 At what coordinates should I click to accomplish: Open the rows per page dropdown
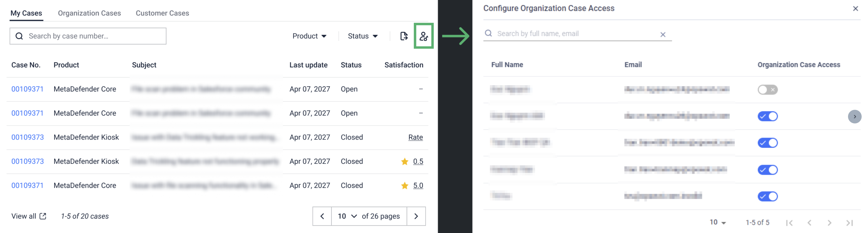(x=718, y=222)
